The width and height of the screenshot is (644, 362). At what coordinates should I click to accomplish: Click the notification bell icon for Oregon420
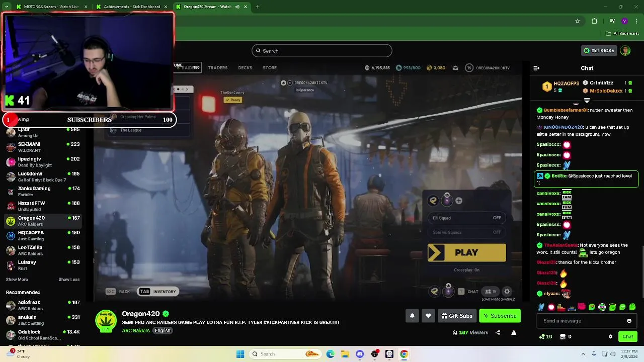point(412,316)
